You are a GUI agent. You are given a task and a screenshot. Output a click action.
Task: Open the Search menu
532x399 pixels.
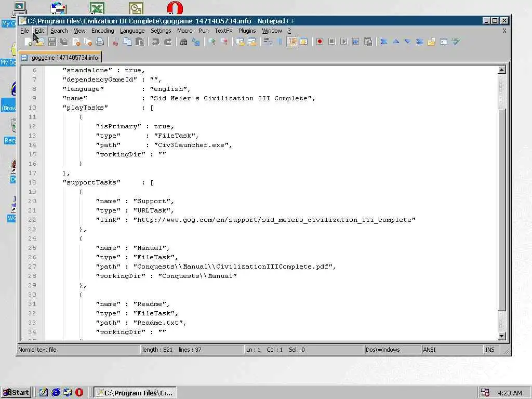pos(59,31)
